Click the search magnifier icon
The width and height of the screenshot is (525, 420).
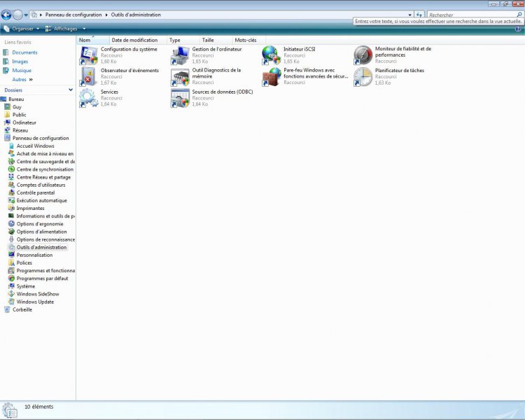pyautogui.click(x=519, y=15)
